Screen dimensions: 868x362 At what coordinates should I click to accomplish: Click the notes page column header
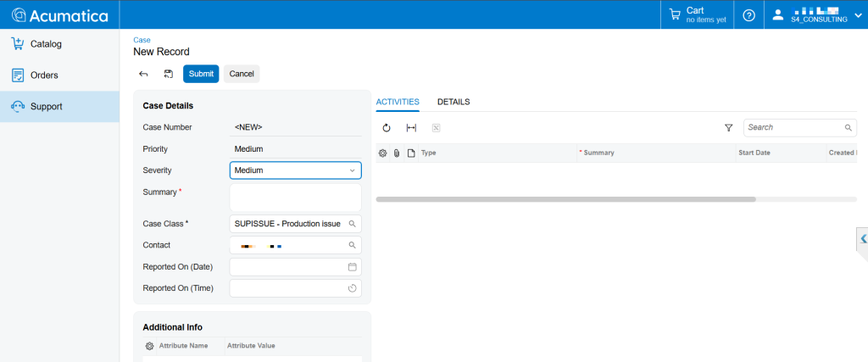coord(411,153)
